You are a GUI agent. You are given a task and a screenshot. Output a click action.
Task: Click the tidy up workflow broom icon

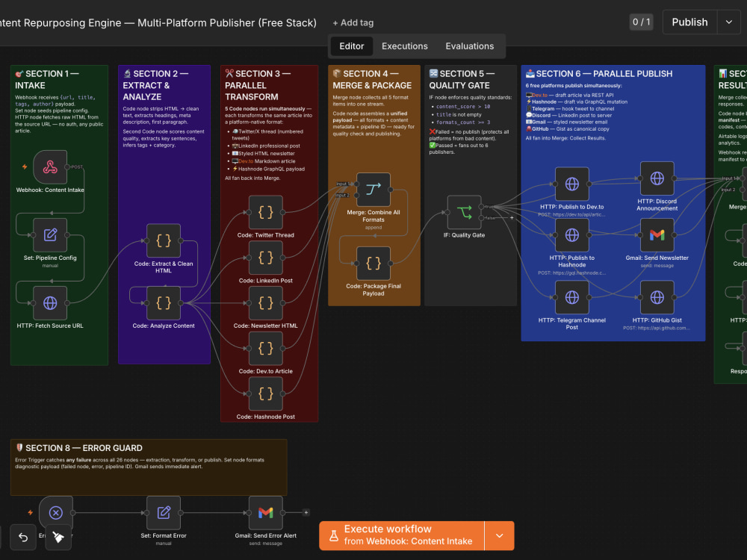[x=58, y=537]
